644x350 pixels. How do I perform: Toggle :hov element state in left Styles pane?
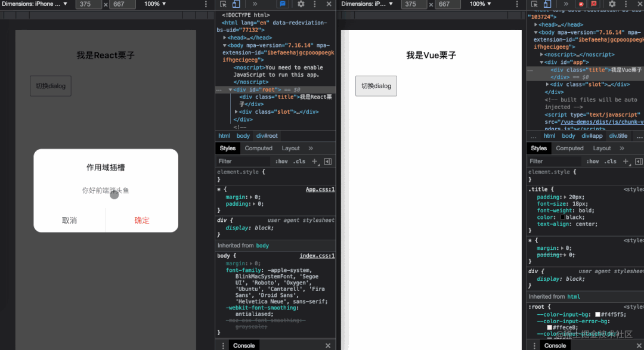(281, 162)
